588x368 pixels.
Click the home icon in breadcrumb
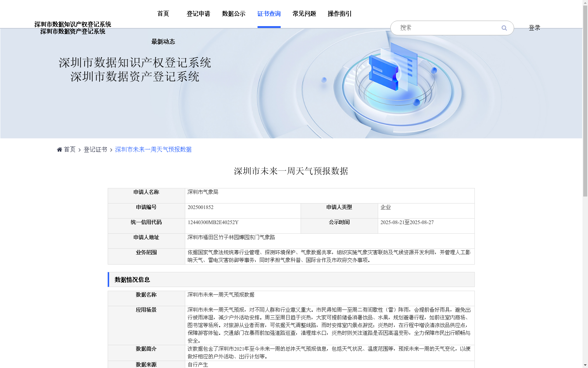point(60,149)
